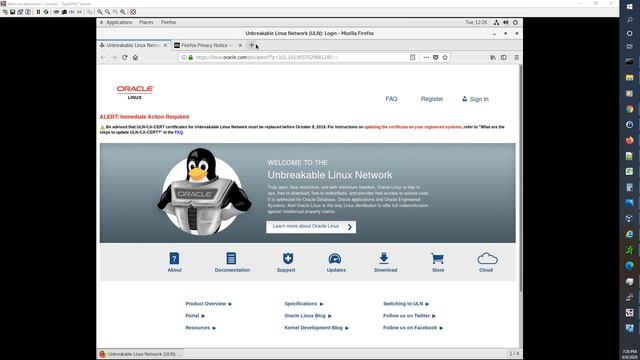Viewport: 640px width, 360px height.
Task: Toggle TightVNC full screen icon
Action: (133, 12)
